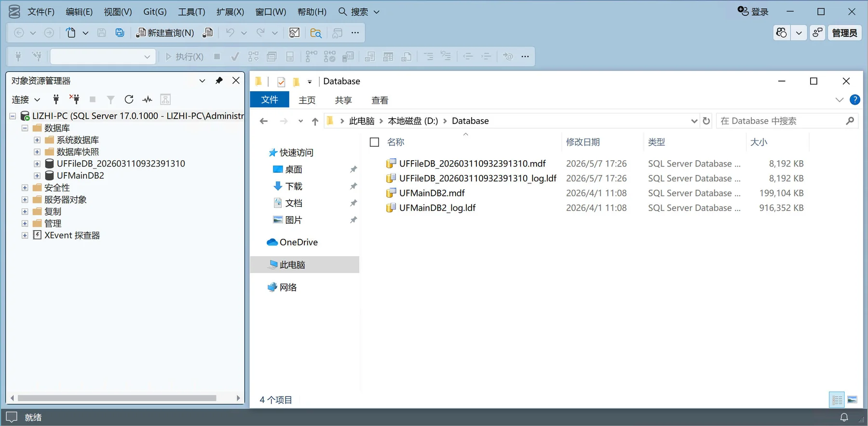Open the New Item dropdown arrow
The width and height of the screenshot is (868, 426).
tap(85, 33)
